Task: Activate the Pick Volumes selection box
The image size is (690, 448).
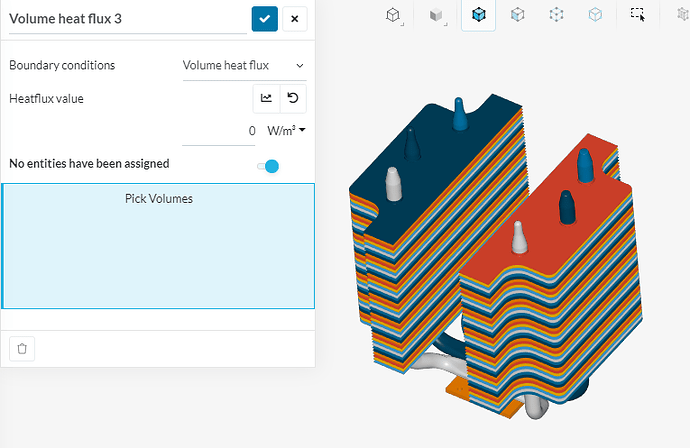Action: click(158, 246)
